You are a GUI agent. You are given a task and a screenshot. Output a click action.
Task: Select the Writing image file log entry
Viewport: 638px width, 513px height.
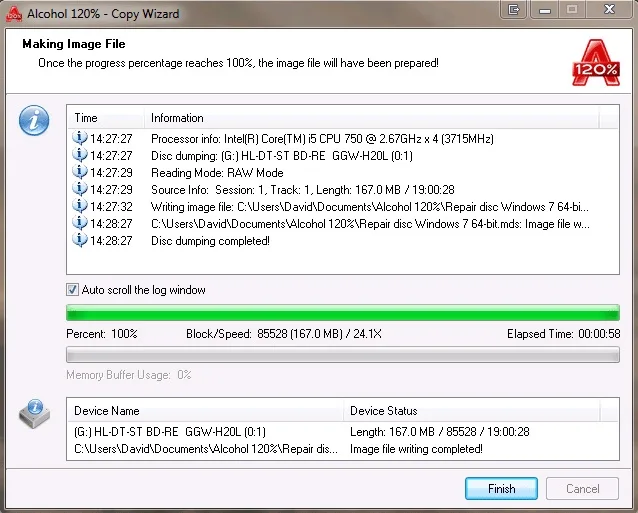(343, 207)
